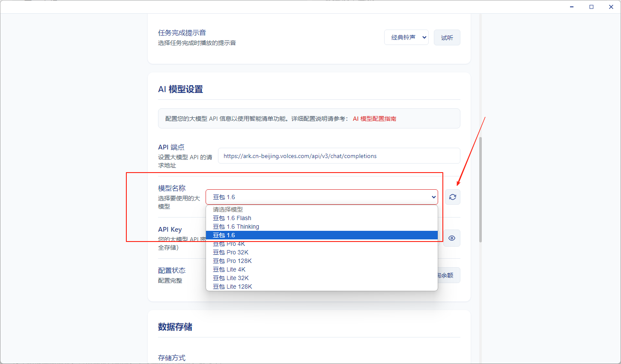The height and width of the screenshot is (364, 621).
Task: Select the 豆包 Pro 32K model option
Action: click(322, 252)
